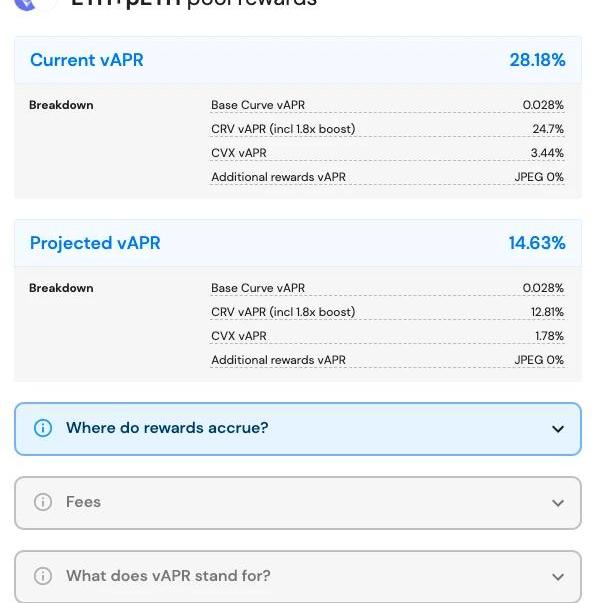The height and width of the screenshot is (603, 593).
Task: Click the CVX vAPR 1.78% projected row
Action: [387, 336]
